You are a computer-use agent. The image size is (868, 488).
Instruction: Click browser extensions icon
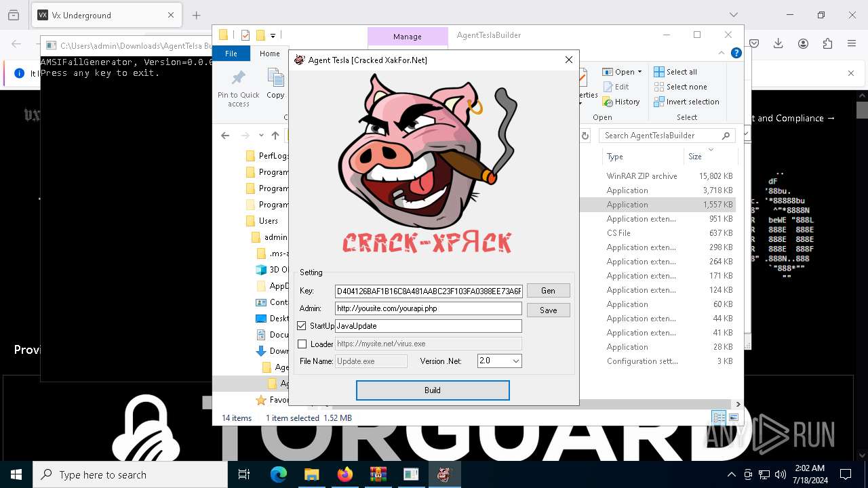point(827,43)
